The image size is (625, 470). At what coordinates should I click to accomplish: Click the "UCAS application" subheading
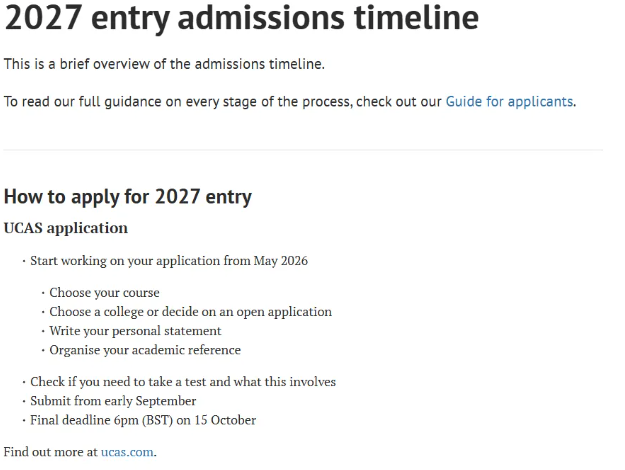66,228
